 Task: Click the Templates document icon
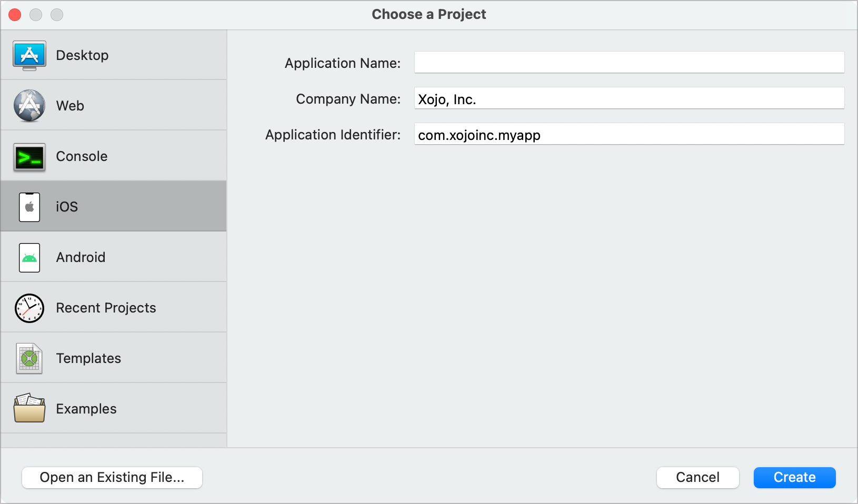pos(29,358)
